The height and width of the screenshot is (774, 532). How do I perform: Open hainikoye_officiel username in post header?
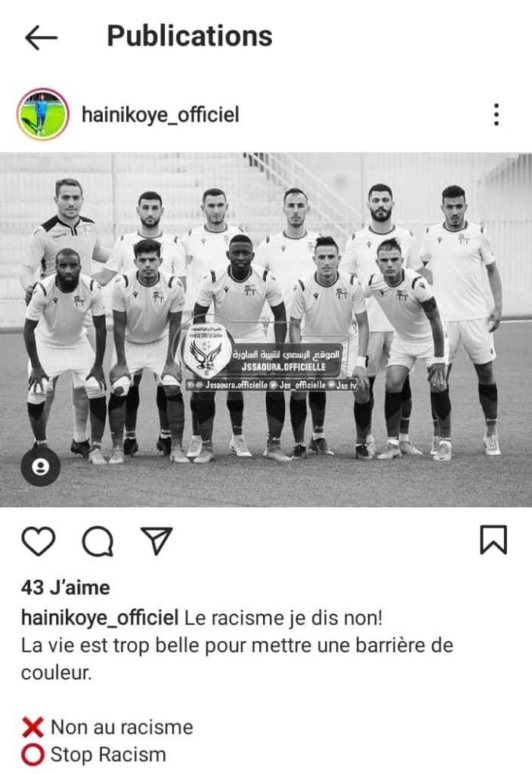160,115
